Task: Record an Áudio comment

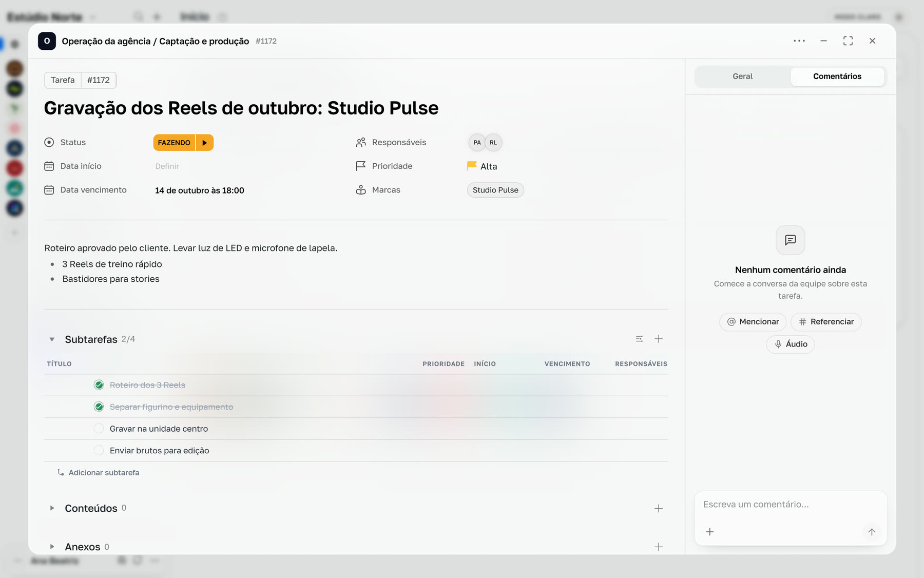Action: pyautogui.click(x=791, y=344)
